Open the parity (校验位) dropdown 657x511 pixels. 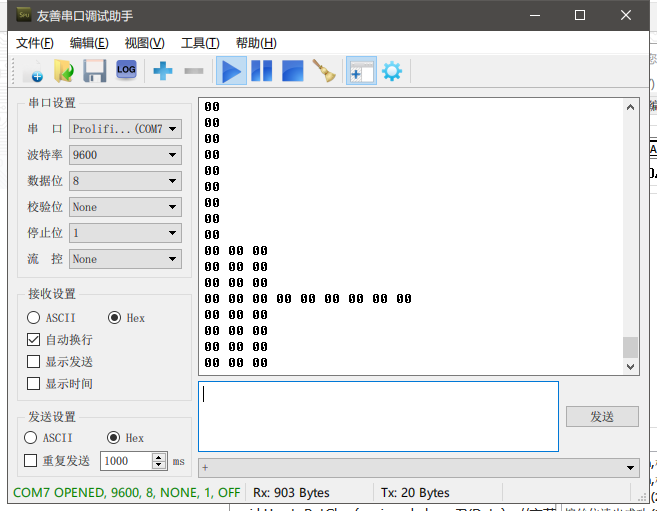(125, 207)
